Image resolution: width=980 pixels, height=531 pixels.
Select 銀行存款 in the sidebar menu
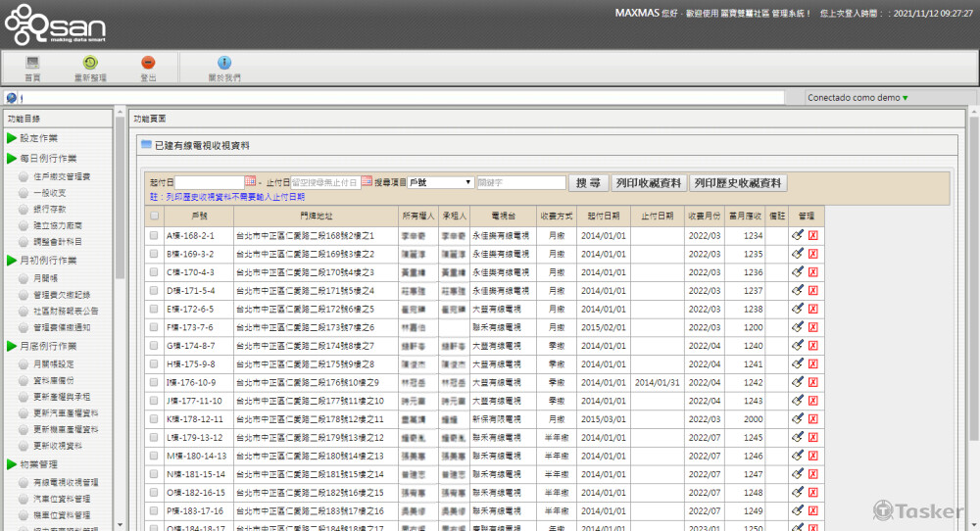tap(50, 209)
